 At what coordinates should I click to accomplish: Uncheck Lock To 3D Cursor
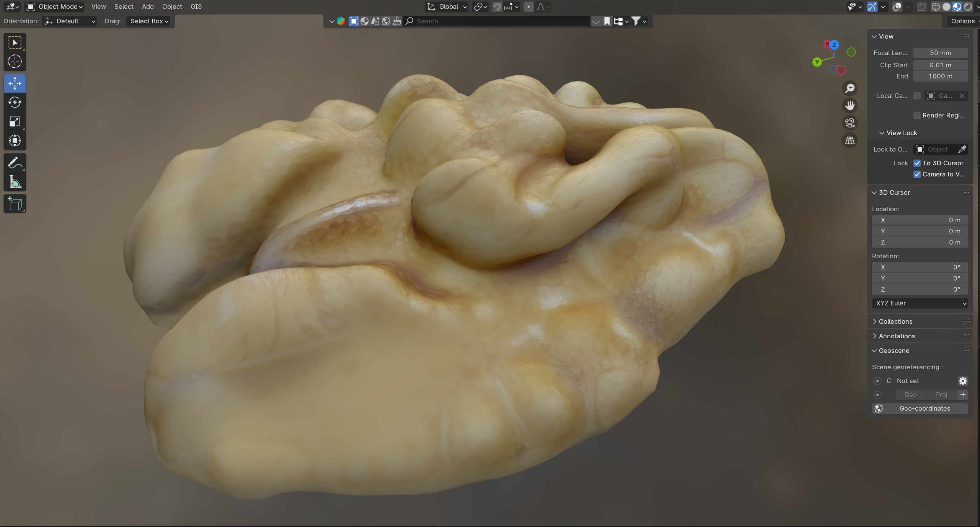917,163
